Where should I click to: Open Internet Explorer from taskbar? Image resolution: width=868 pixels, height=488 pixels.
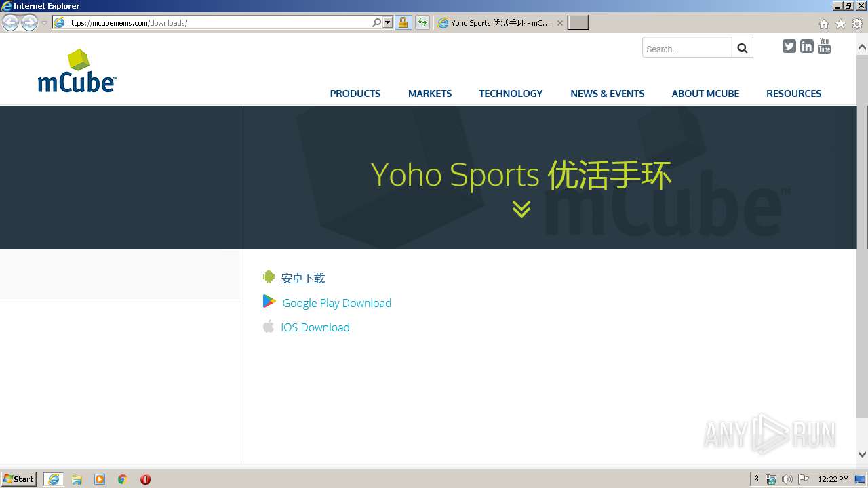54,479
